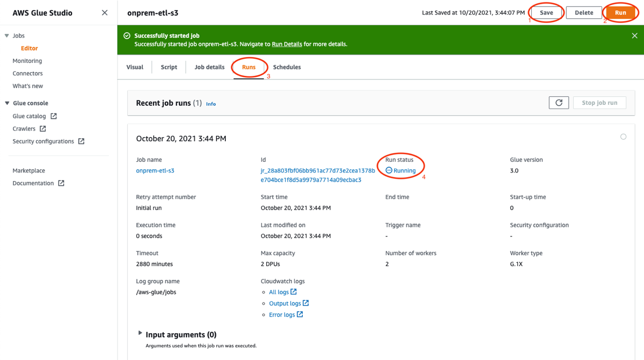Viewport: 644px width, 360px height.
Task: Click the orange Run button
Action: [620, 12]
